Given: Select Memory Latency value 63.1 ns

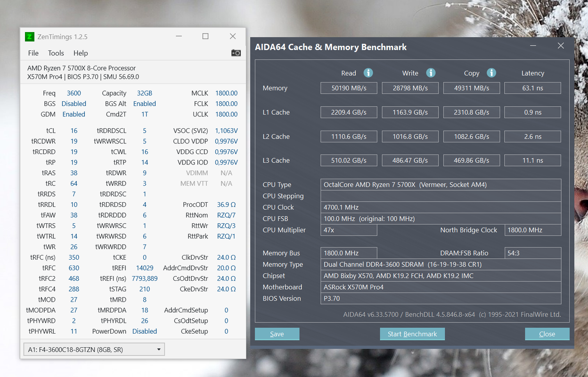Looking at the screenshot, I should click(532, 88).
